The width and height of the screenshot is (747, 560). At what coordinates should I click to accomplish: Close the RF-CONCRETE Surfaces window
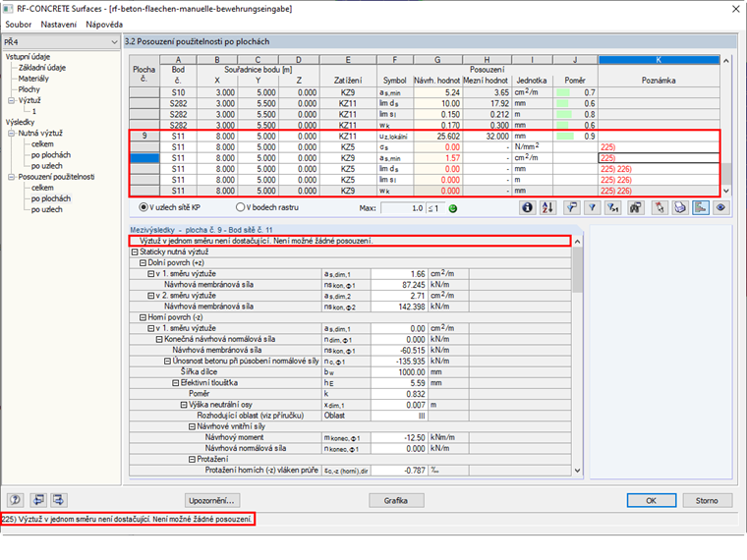point(735,9)
